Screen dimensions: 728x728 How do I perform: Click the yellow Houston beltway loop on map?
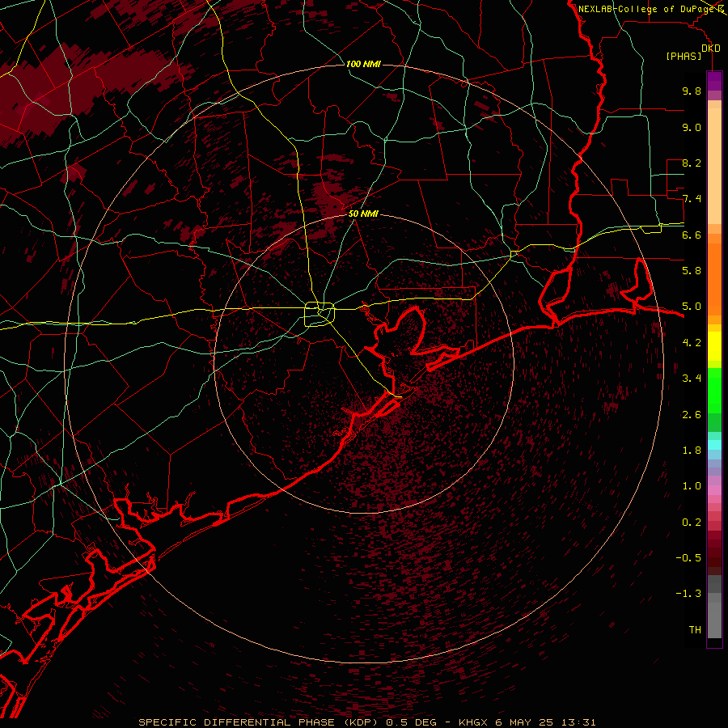coord(320,314)
